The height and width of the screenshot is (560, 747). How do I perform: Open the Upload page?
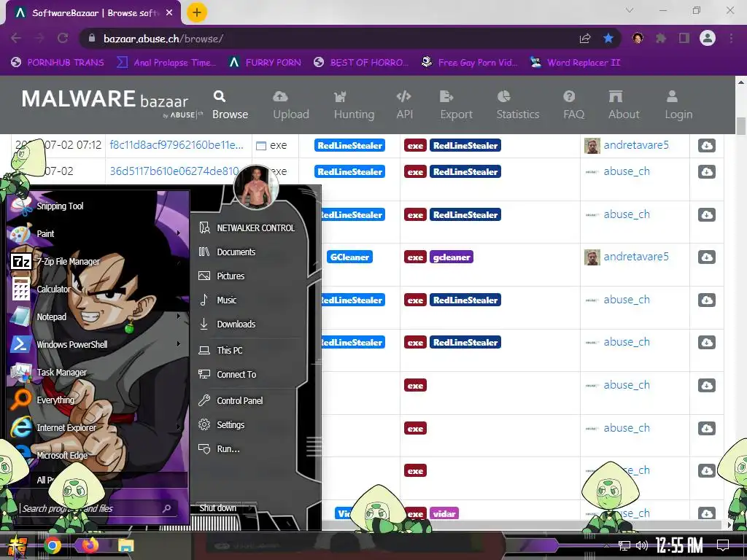(x=290, y=105)
